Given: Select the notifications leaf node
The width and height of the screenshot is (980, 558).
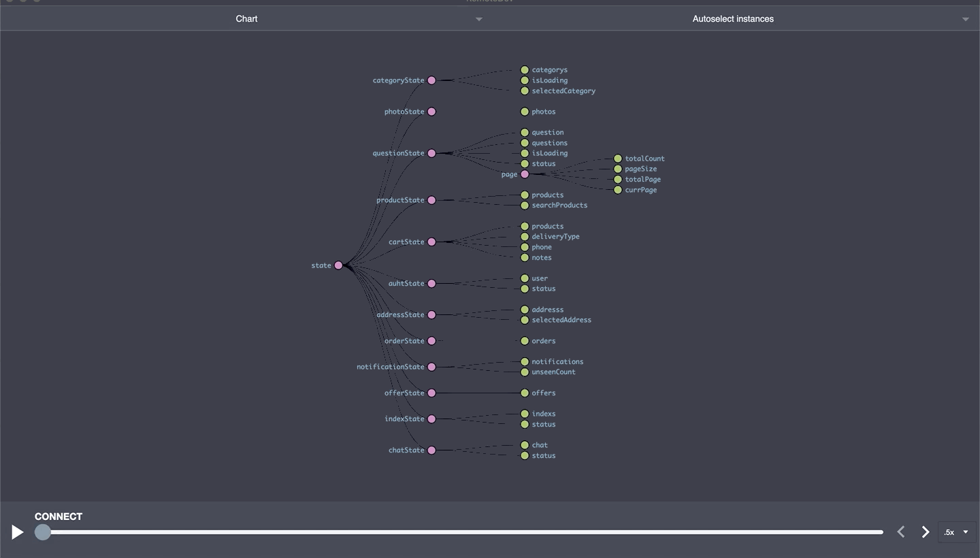Looking at the screenshot, I should (x=525, y=361).
